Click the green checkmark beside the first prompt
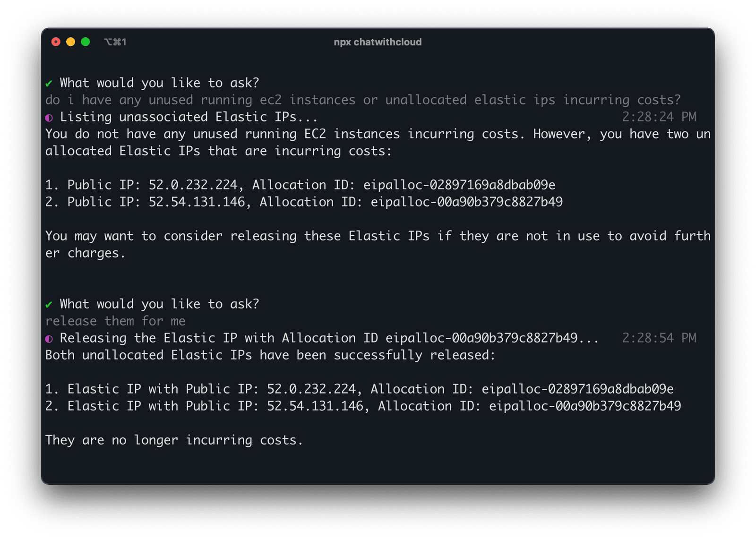This screenshot has width=756, height=539. pyautogui.click(x=49, y=82)
